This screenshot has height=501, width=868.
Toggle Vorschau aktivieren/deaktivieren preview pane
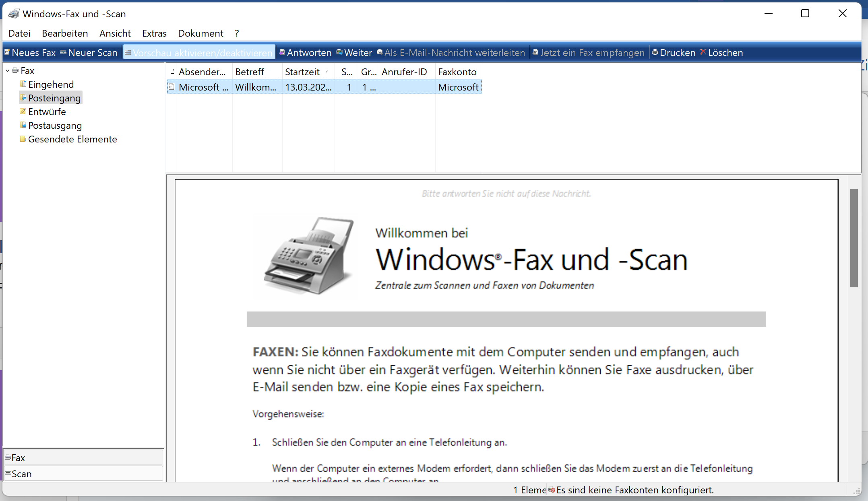[x=199, y=53]
